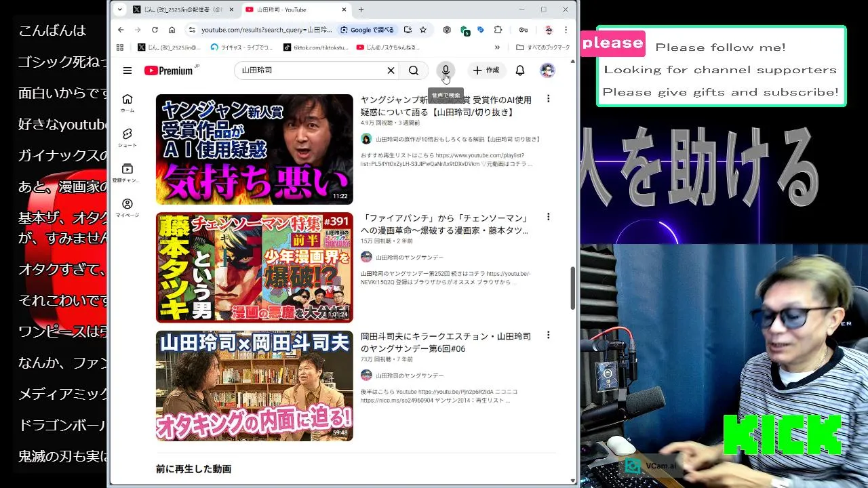Click the green extension with 5 badge
The height and width of the screenshot is (488, 868).
click(x=465, y=30)
